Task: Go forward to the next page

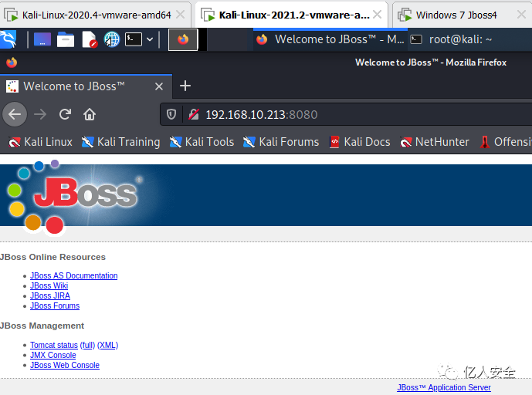Action: click(x=40, y=114)
